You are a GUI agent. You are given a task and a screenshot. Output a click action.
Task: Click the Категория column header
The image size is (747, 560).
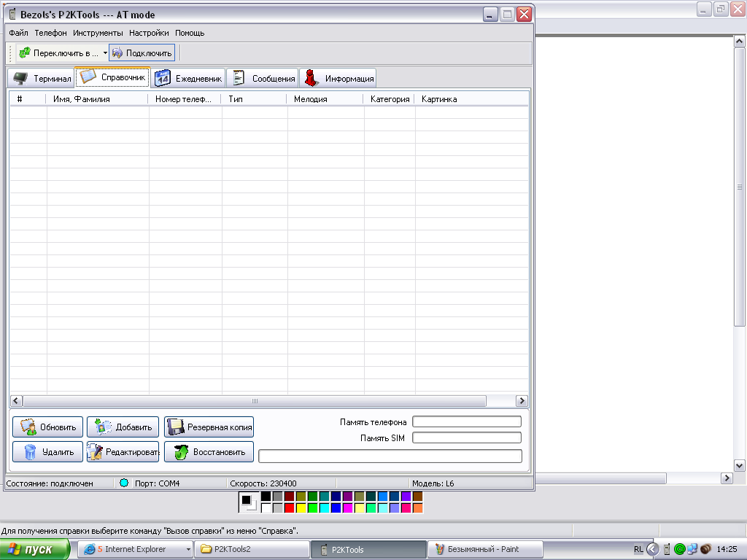click(x=390, y=99)
